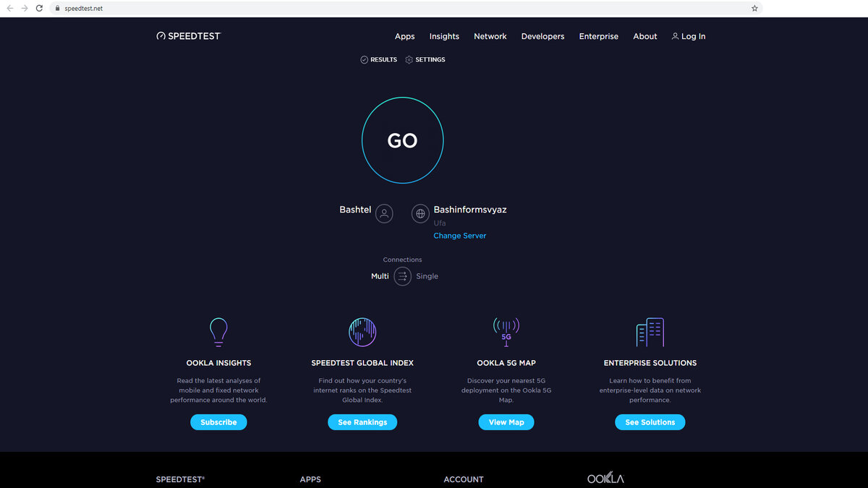Viewport: 868px width, 488px height.
Task: Open the Apps menu
Action: 405,36
